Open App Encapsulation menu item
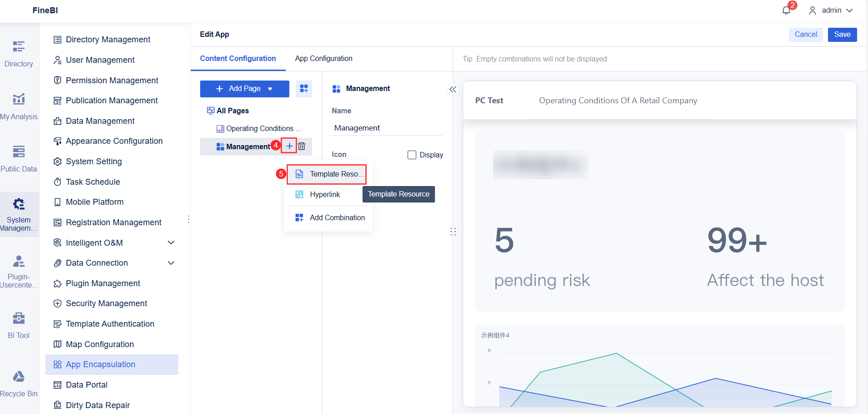This screenshot has width=868, height=414. click(x=112, y=364)
